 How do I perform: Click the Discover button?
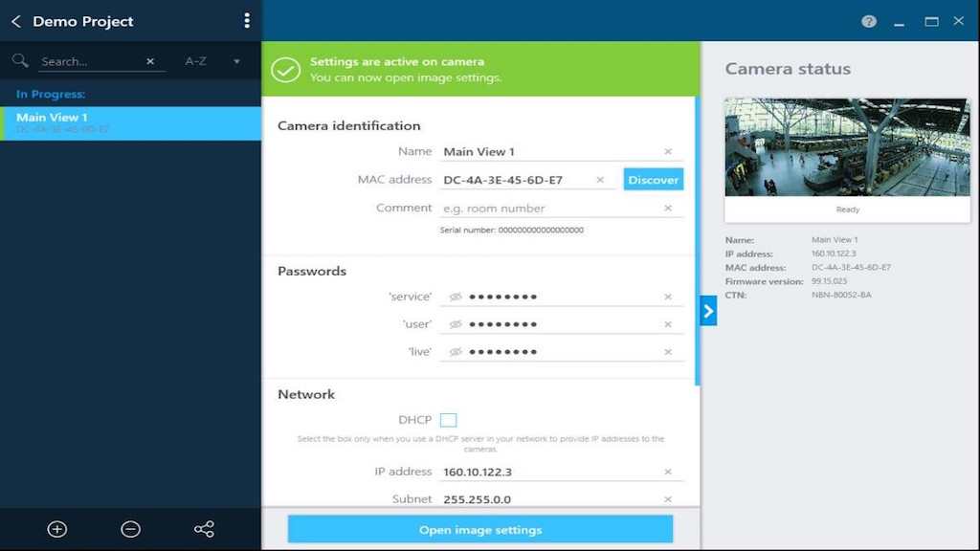pyautogui.click(x=653, y=180)
